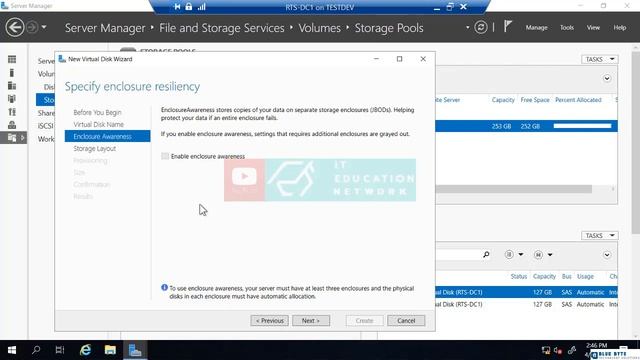This screenshot has height=360, width=640.
Task: Open the Manage menu
Action: coord(536,27)
